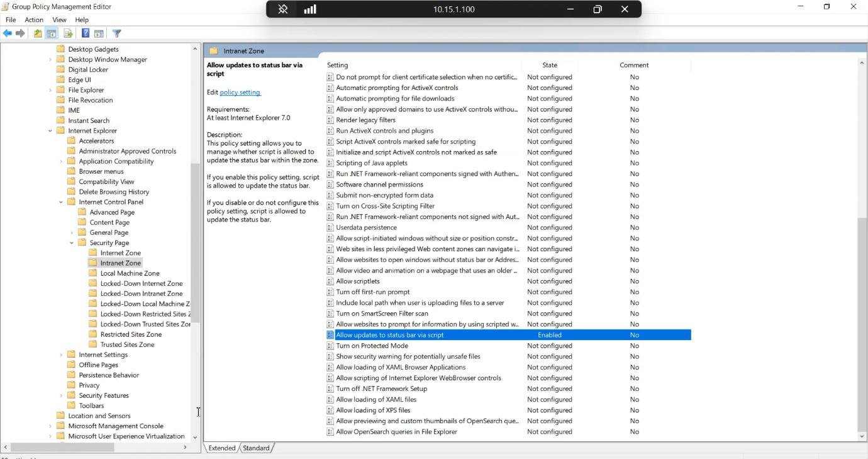The image size is (868, 459).
Task: Select Local Machine Zone in tree
Action: pyautogui.click(x=130, y=273)
